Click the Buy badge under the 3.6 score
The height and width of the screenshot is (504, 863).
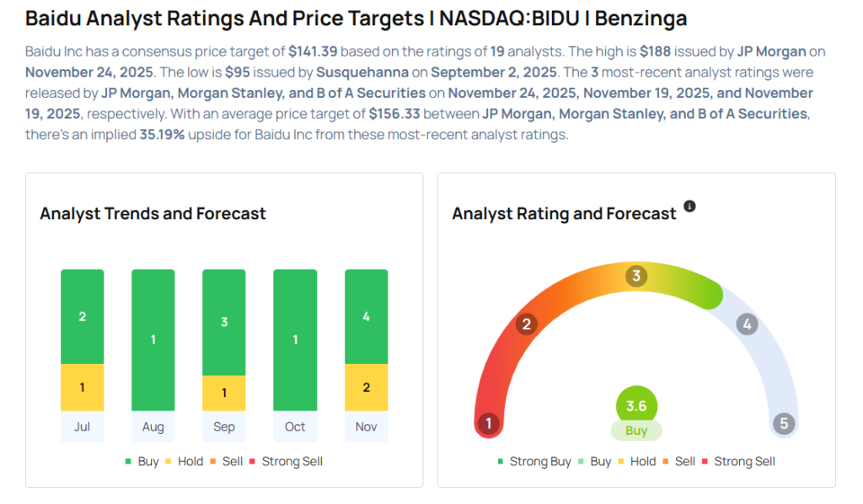636,431
